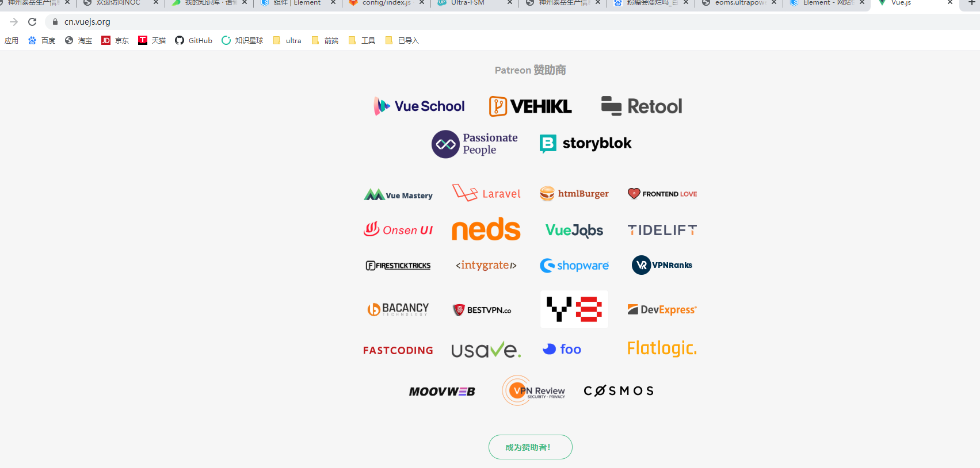Switch to the eoms.ultrapower tab

pos(738,3)
